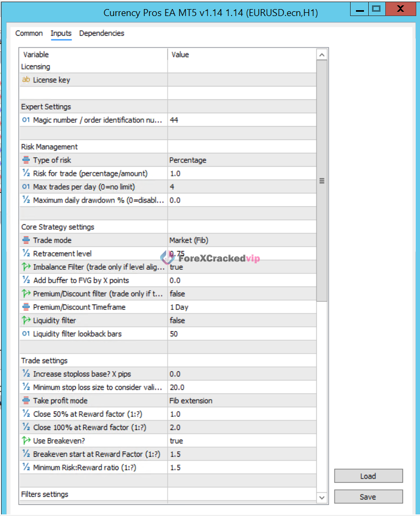This screenshot has height=516, width=420.
Task: Switch to the Dependencies tab
Action: tap(101, 33)
